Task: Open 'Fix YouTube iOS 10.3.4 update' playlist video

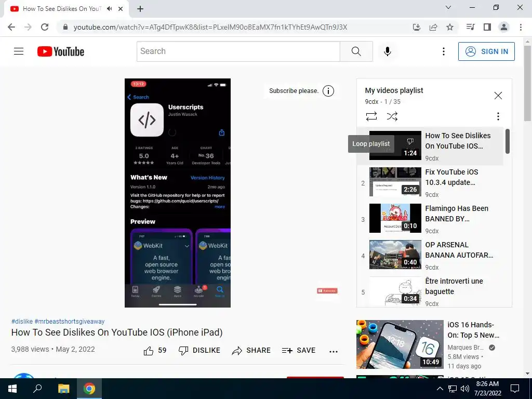Action: [430, 182]
